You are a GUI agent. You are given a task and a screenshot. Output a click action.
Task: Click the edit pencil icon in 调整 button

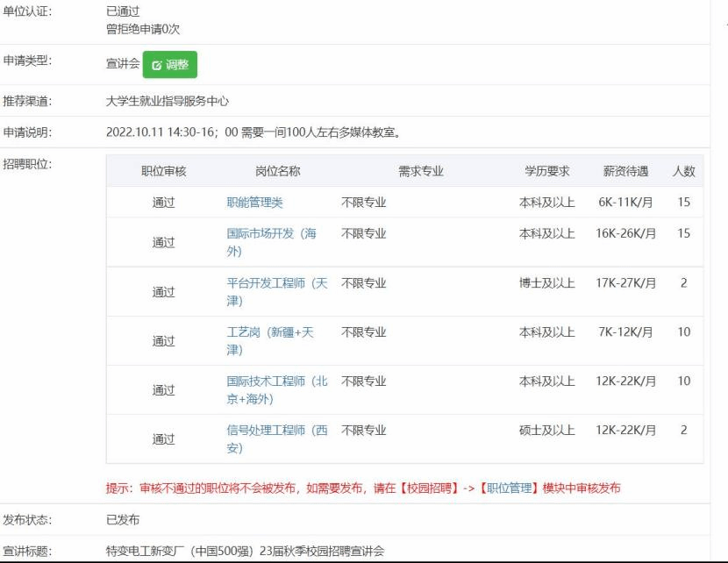click(x=157, y=65)
